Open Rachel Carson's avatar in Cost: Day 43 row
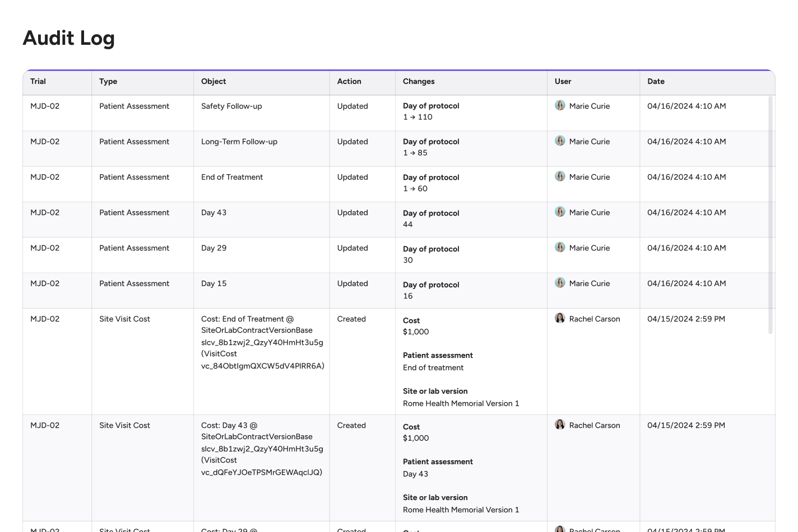This screenshot has width=798, height=532. tap(560, 424)
